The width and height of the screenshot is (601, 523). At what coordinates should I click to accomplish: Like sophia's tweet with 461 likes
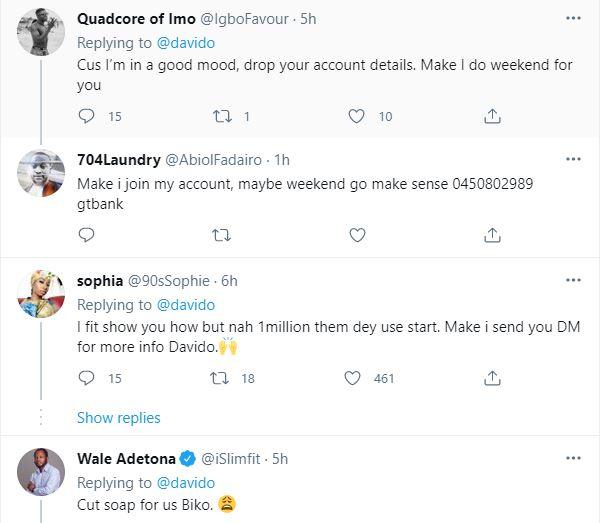click(x=353, y=378)
